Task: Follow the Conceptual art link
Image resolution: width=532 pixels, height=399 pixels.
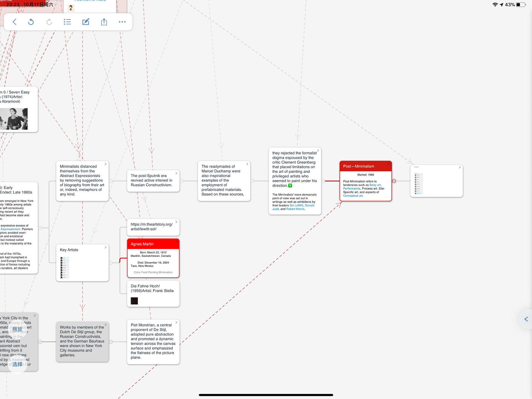Action: tap(353, 196)
